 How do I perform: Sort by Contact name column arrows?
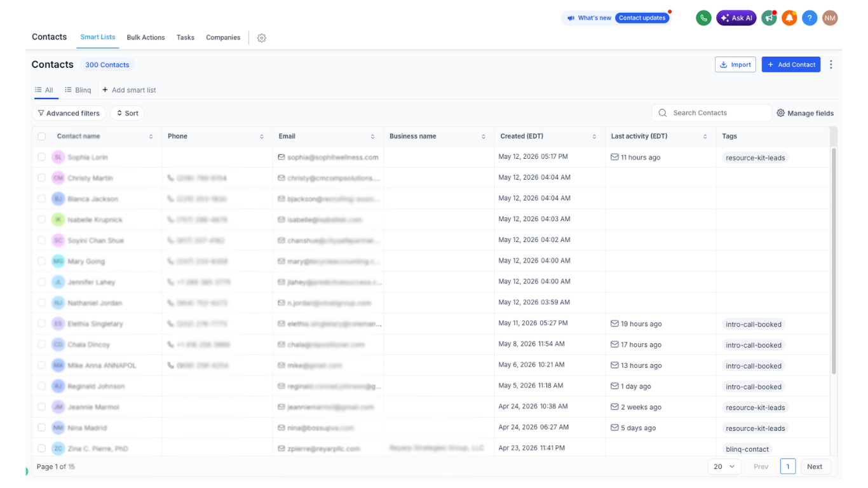click(x=151, y=137)
